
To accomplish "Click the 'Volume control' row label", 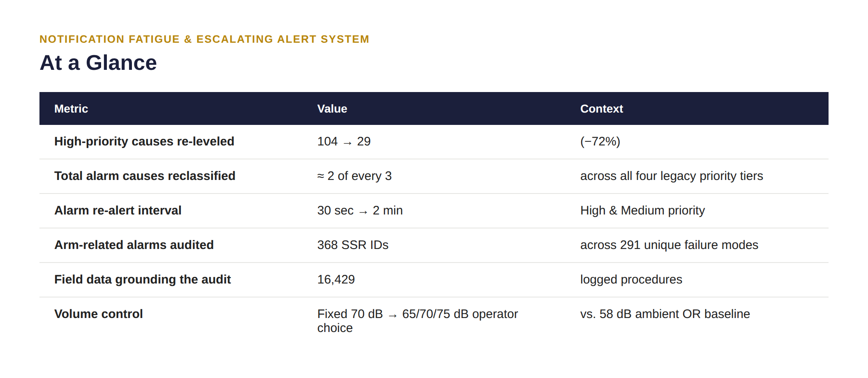I will [x=99, y=314].
